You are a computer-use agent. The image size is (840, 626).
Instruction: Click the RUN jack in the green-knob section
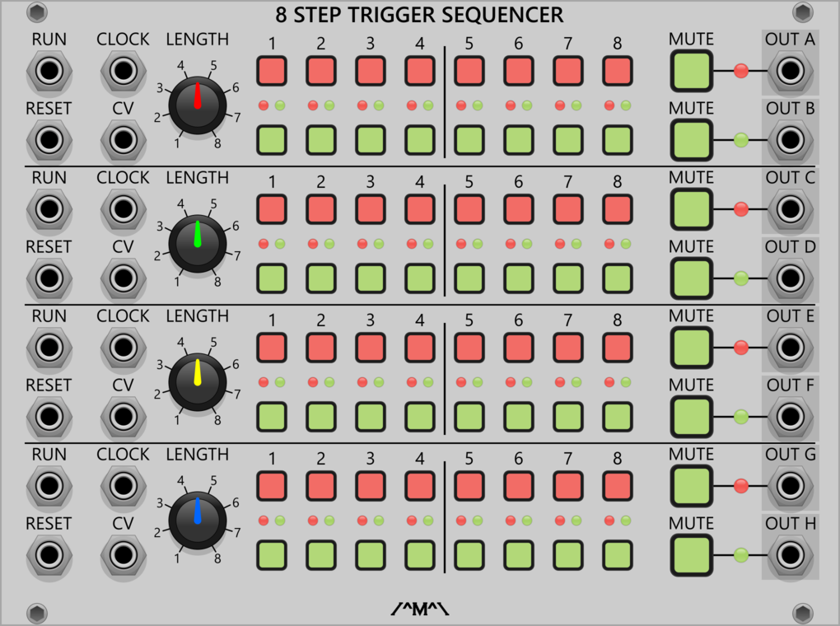[49, 209]
